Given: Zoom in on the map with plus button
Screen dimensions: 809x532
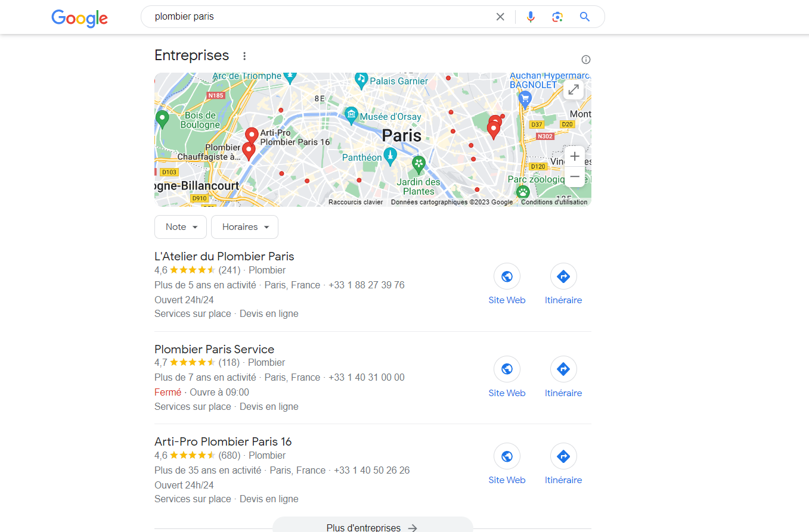Looking at the screenshot, I should point(575,157).
